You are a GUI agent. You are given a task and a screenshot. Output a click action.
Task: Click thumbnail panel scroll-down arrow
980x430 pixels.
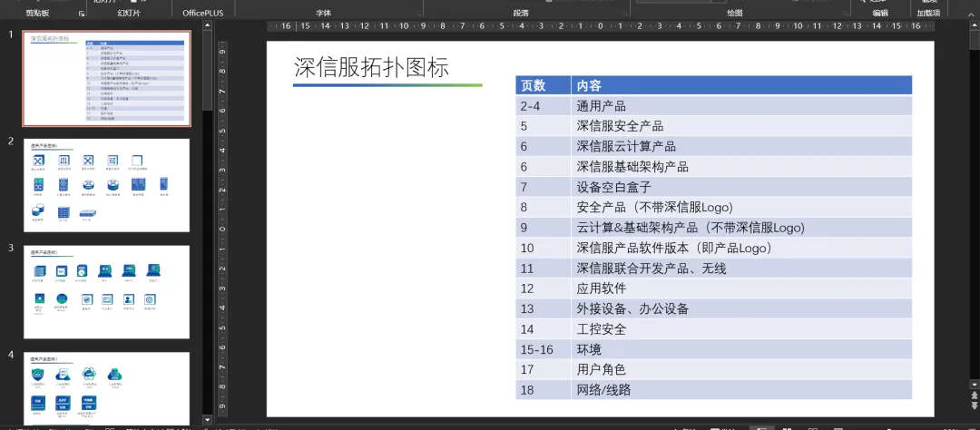pos(208,419)
